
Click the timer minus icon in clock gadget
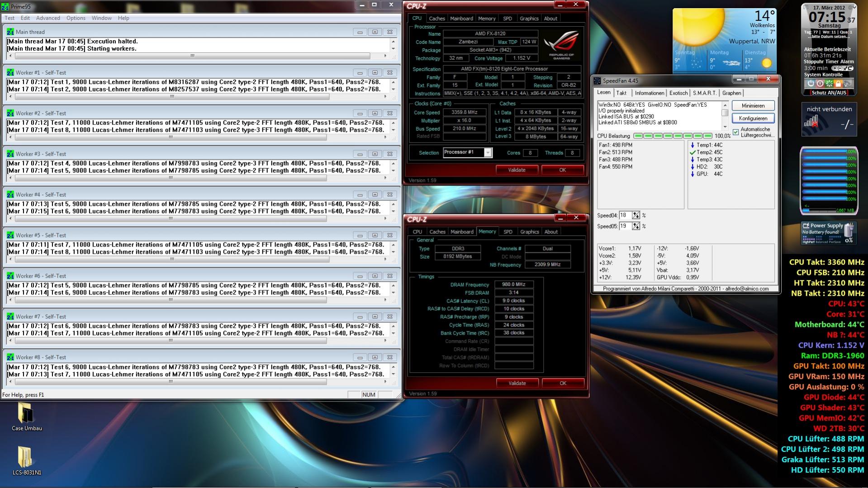tap(840, 68)
